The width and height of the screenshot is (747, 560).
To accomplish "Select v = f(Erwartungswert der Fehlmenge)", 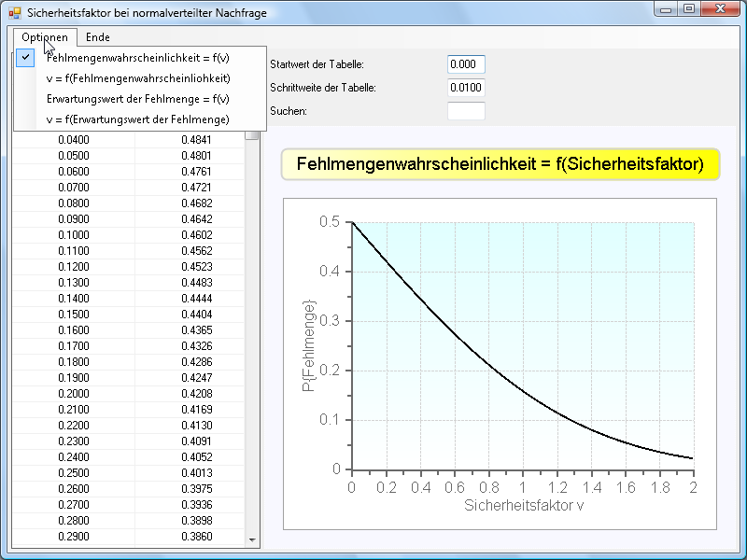I will coord(137,119).
